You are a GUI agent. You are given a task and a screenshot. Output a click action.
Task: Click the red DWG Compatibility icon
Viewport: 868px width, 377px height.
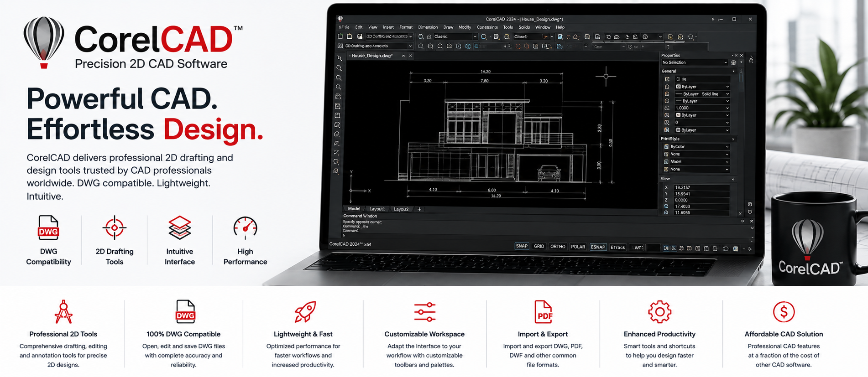pos(48,227)
